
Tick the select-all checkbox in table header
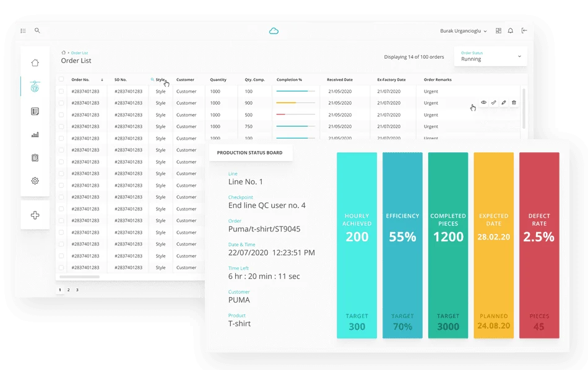(61, 79)
